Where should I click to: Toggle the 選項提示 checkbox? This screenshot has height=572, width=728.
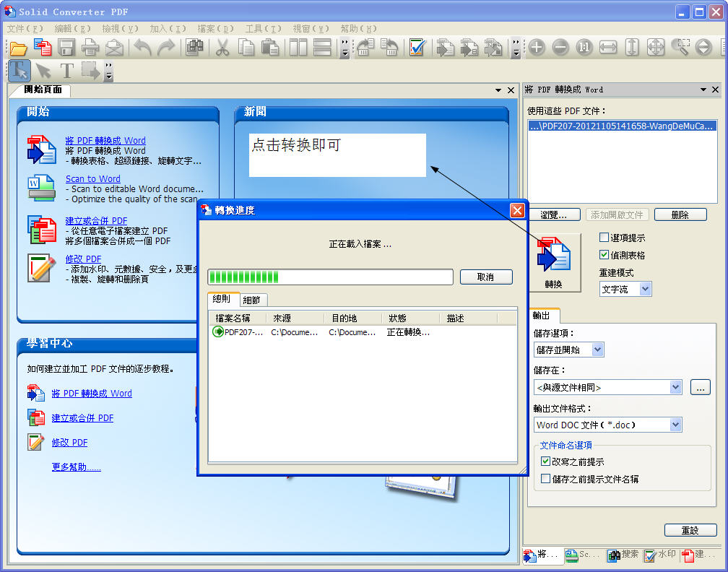(x=604, y=238)
